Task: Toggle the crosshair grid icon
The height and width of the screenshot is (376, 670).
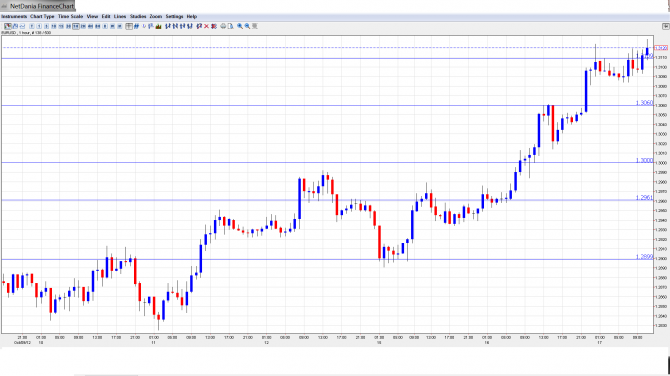Action: (x=129, y=26)
